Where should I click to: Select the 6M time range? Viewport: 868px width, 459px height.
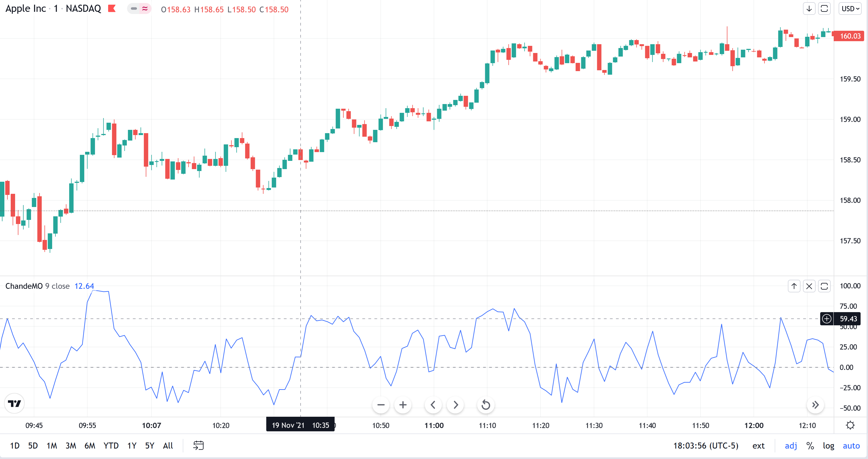coord(90,446)
